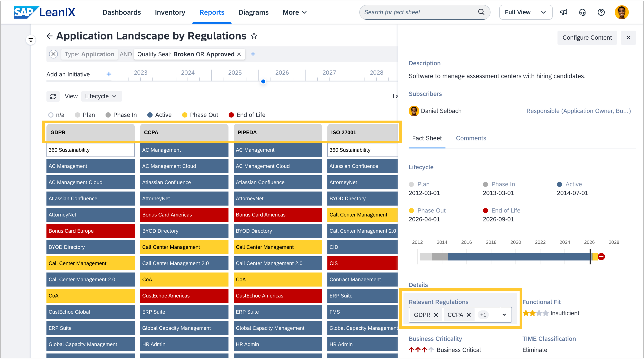This screenshot has width=644, height=359.
Task: Open the filter sidebar icon
Action: pyautogui.click(x=31, y=40)
